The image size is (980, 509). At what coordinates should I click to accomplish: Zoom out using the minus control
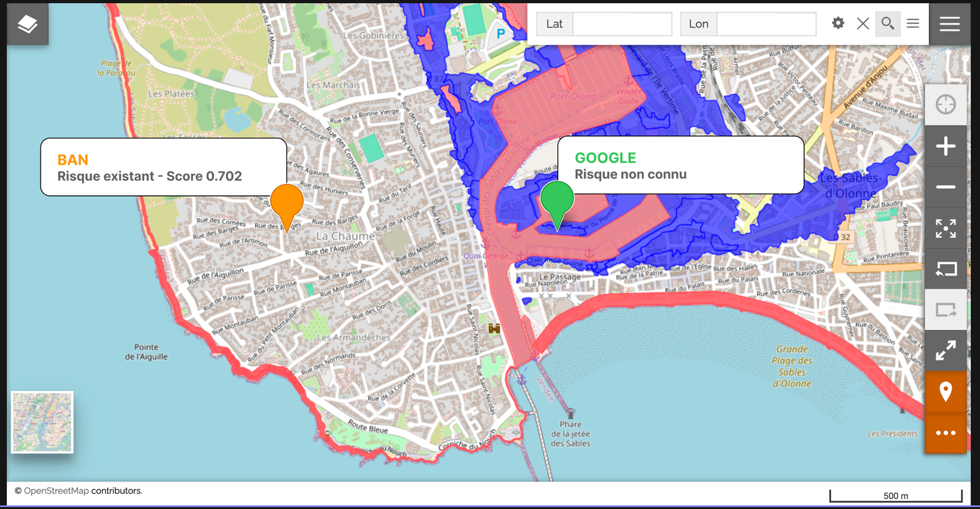[x=946, y=187]
